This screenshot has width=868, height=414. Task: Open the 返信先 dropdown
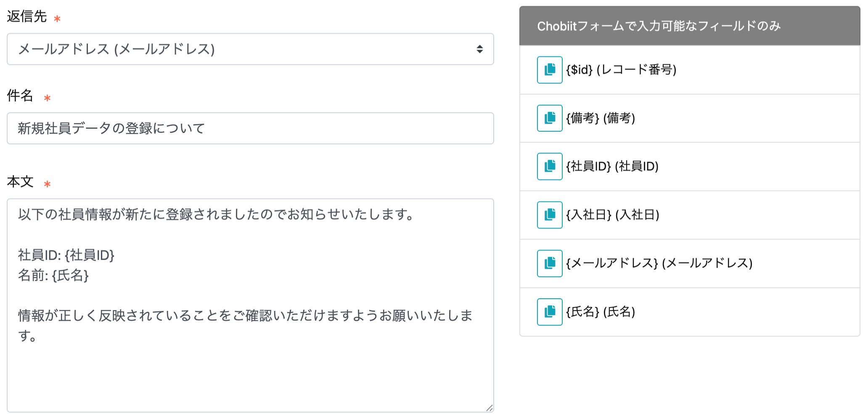point(250,49)
